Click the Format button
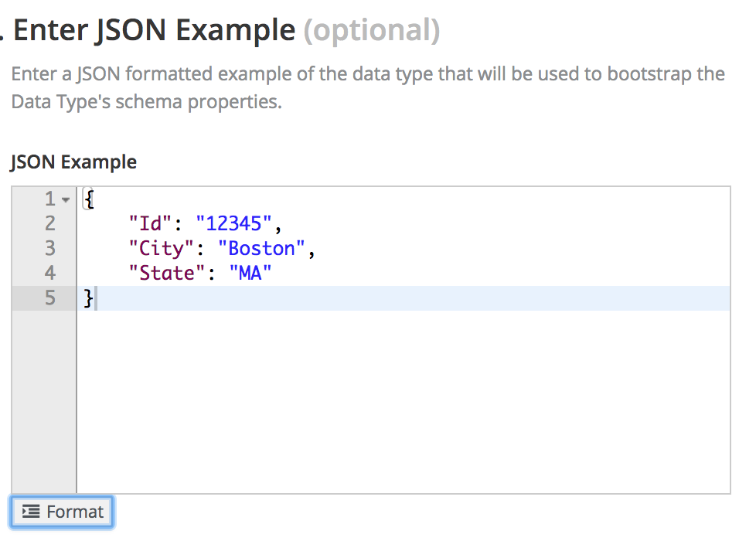 tap(63, 512)
